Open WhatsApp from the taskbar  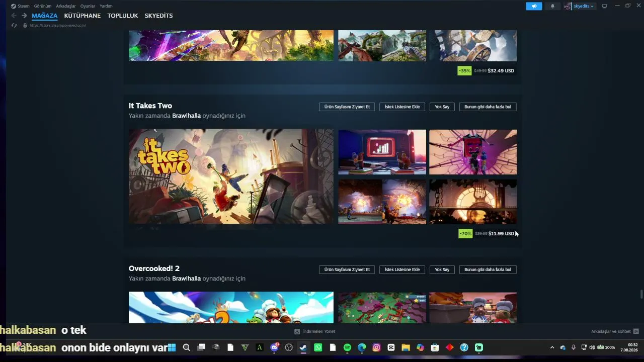point(318,347)
